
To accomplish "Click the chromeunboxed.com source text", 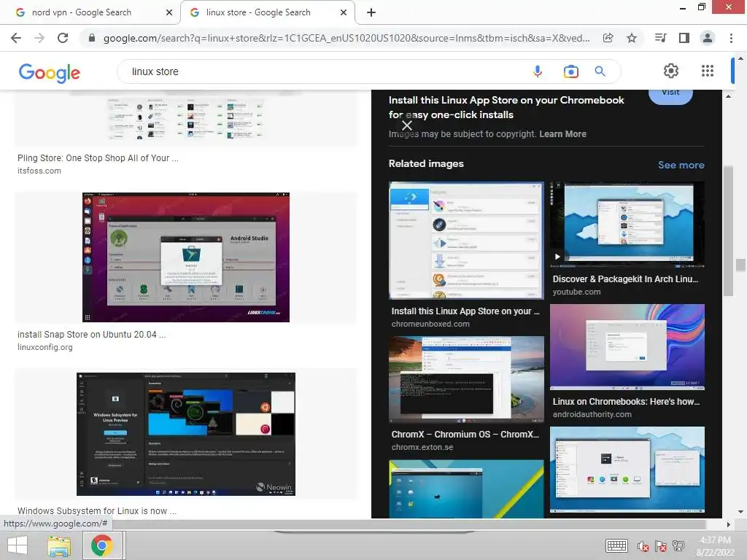I will [430, 324].
